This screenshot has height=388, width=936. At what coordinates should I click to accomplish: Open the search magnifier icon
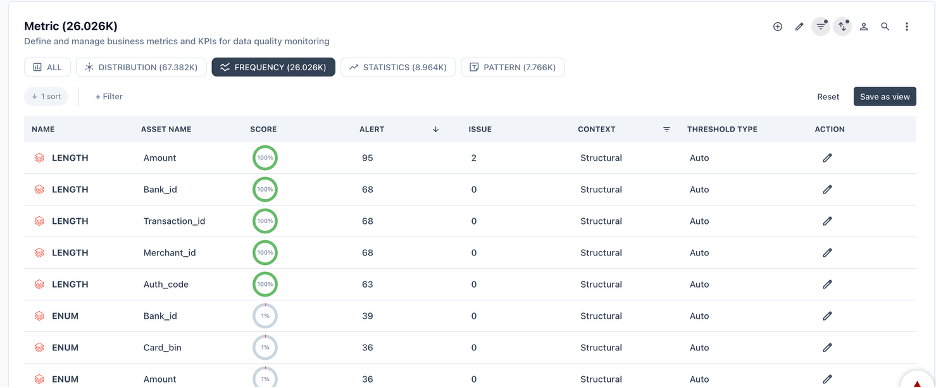pos(885,26)
